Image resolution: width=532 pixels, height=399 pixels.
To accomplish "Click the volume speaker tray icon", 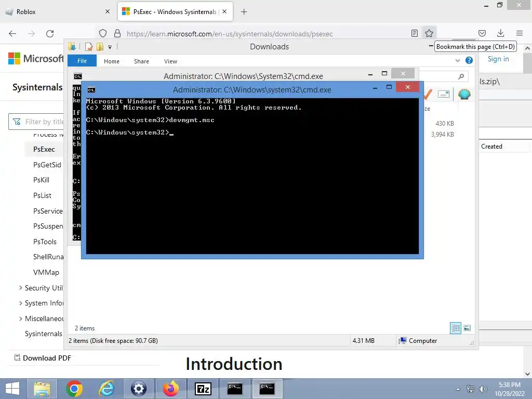I will point(483,389).
